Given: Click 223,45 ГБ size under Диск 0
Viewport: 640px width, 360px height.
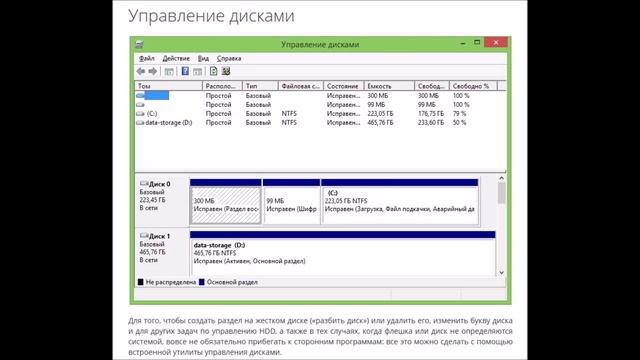Looking at the screenshot, I should (x=153, y=200).
